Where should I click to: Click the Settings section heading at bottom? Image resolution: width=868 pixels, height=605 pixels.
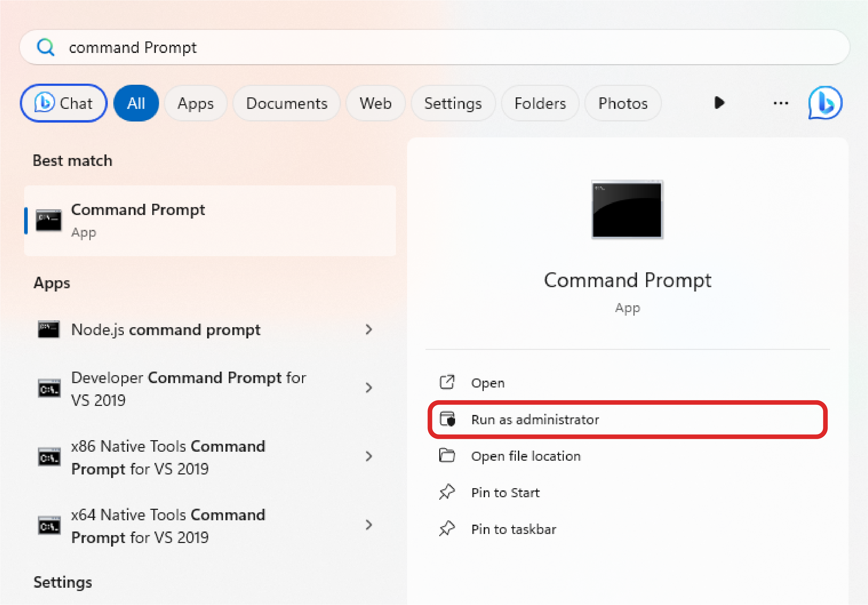(x=63, y=582)
